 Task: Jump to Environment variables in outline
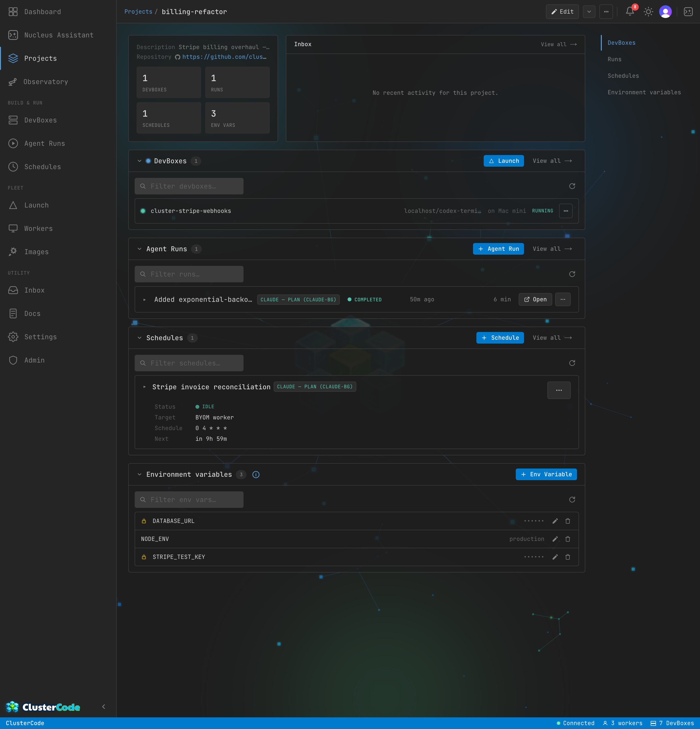click(x=644, y=92)
